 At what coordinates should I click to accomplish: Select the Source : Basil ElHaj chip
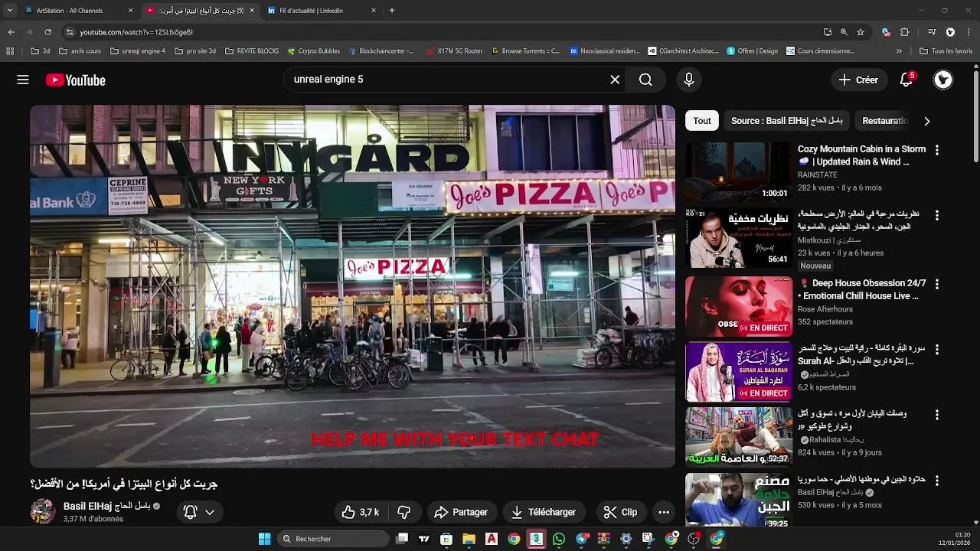pos(786,121)
